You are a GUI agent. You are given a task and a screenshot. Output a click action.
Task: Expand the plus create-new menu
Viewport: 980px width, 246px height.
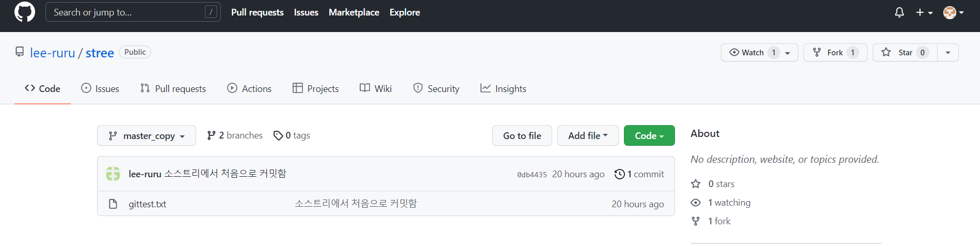pos(924,12)
